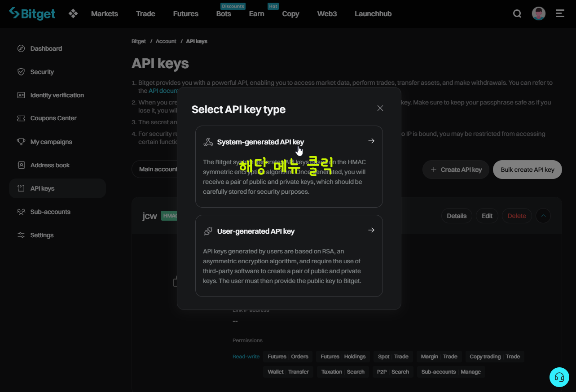Click the Settings sliders icon
The width and height of the screenshot is (576, 392).
tap(21, 235)
